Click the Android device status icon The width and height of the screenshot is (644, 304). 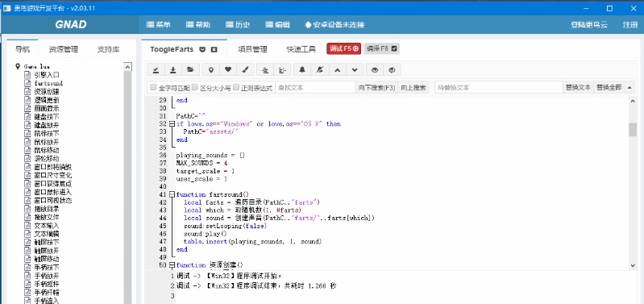[308, 25]
